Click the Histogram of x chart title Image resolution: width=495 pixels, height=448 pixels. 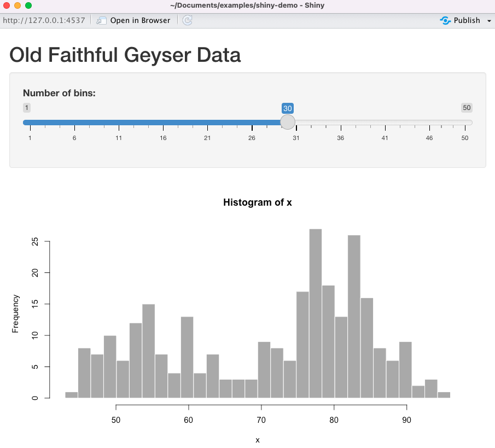coord(257,202)
